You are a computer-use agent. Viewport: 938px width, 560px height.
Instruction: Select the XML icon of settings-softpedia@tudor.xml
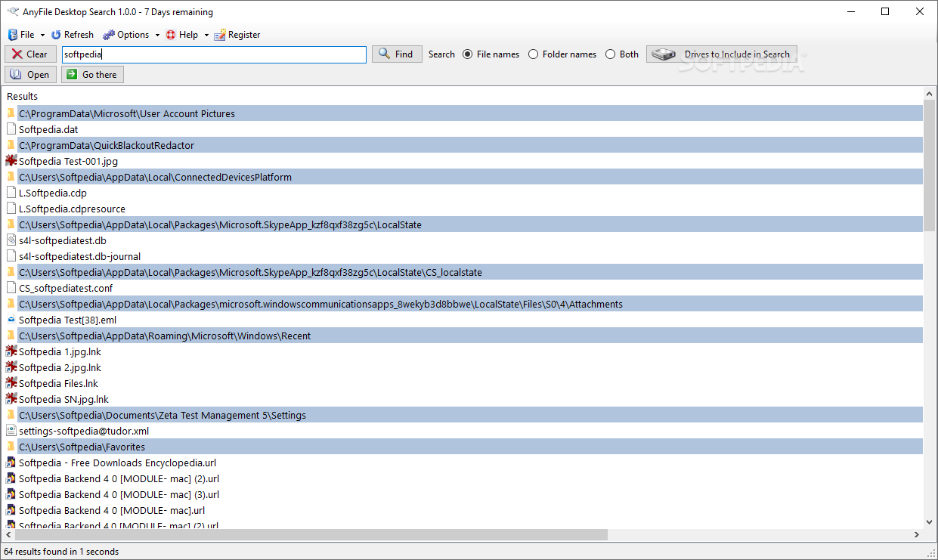tap(11, 431)
